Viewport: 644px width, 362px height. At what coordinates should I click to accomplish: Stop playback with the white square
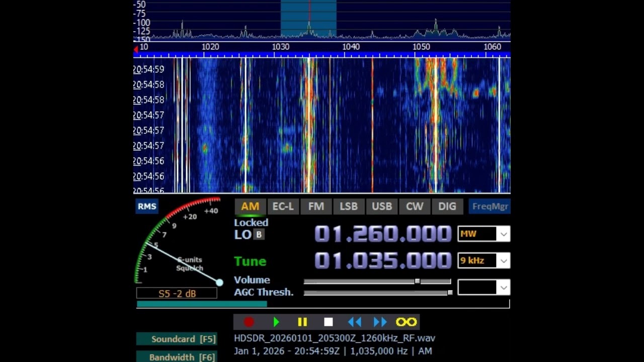329,322
